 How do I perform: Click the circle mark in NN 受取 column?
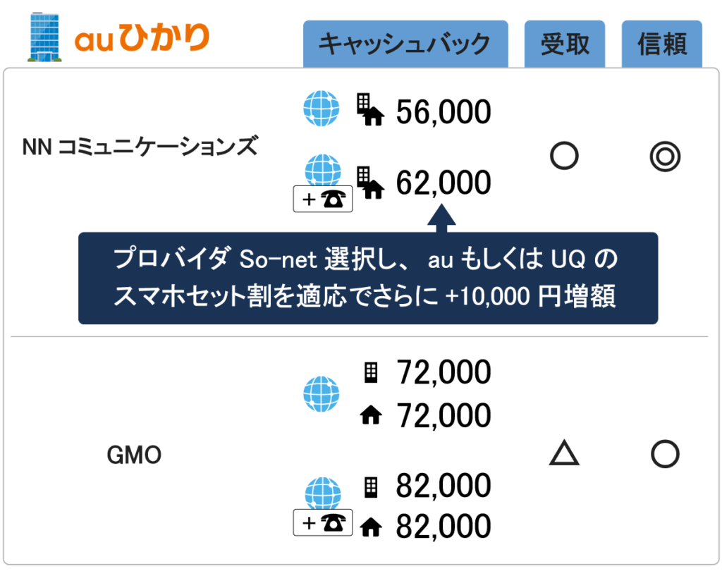[564, 156]
